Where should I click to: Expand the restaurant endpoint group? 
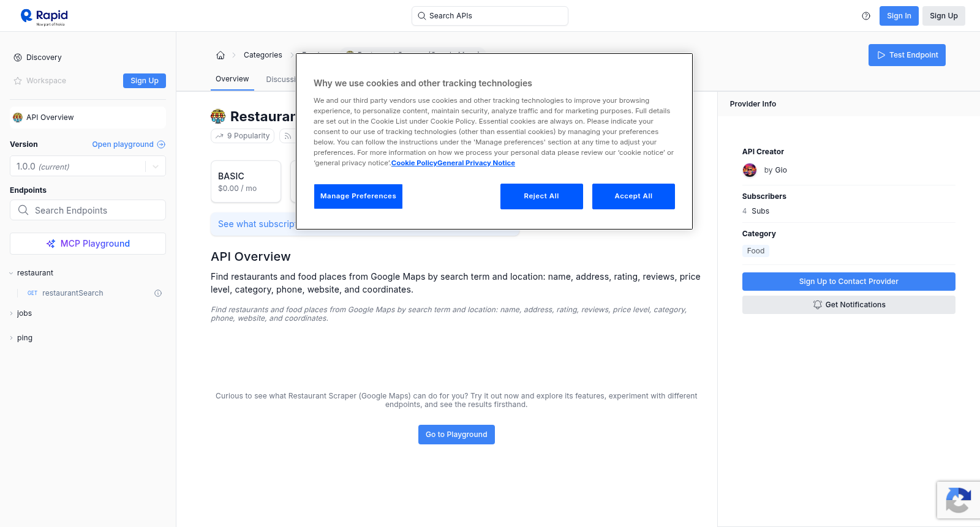click(35, 273)
